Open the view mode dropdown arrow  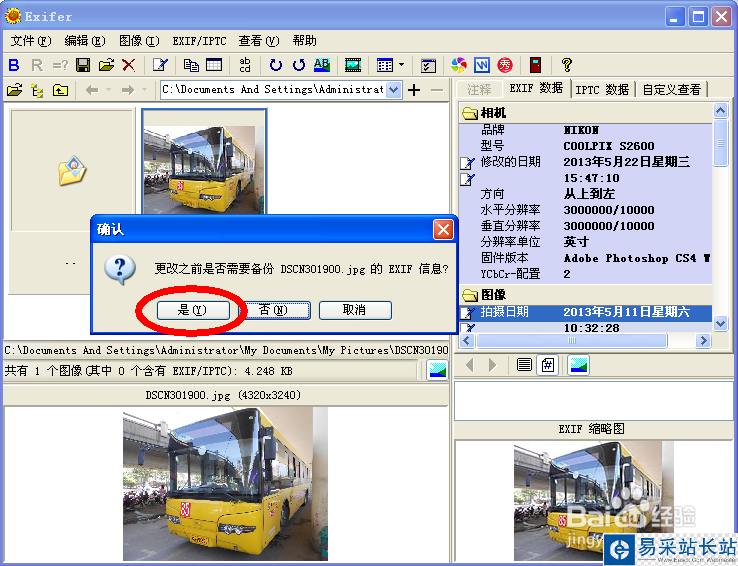click(x=401, y=65)
